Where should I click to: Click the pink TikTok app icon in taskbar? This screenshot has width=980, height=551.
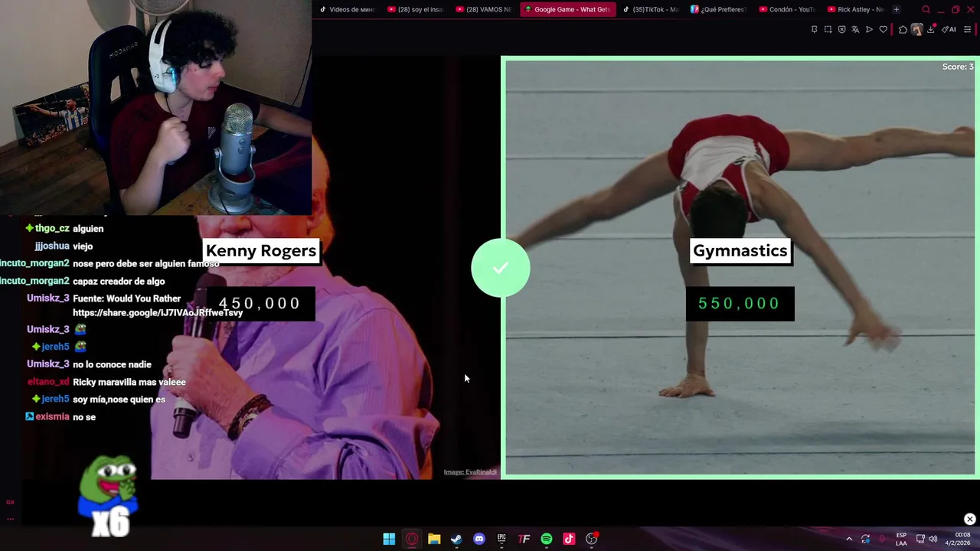click(569, 539)
